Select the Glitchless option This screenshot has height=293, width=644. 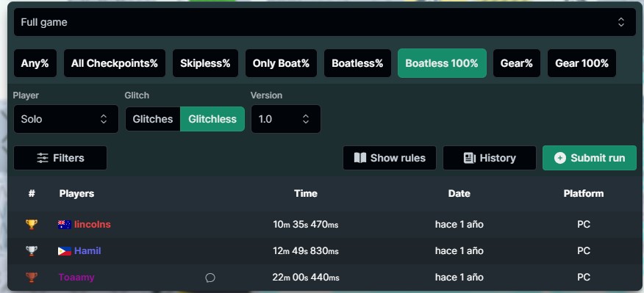(x=212, y=119)
